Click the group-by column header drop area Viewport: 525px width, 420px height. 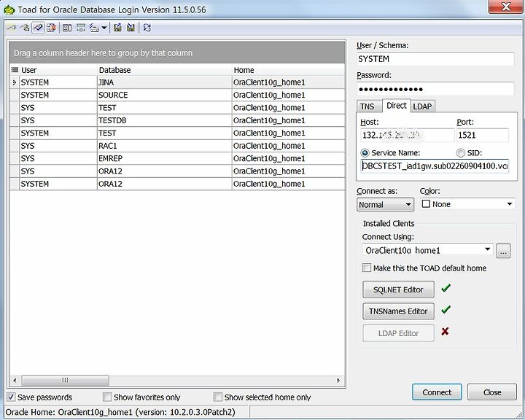(x=176, y=52)
